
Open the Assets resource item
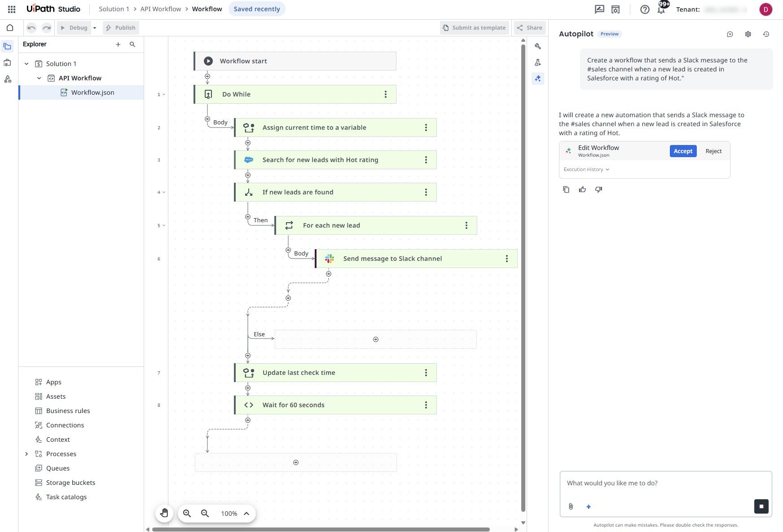[x=56, y=396]
